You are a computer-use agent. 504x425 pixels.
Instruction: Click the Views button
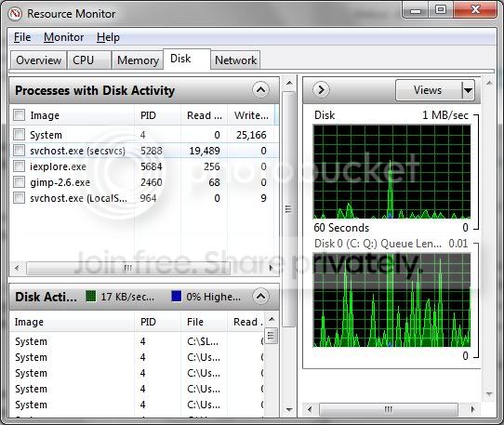coord(428,90)
